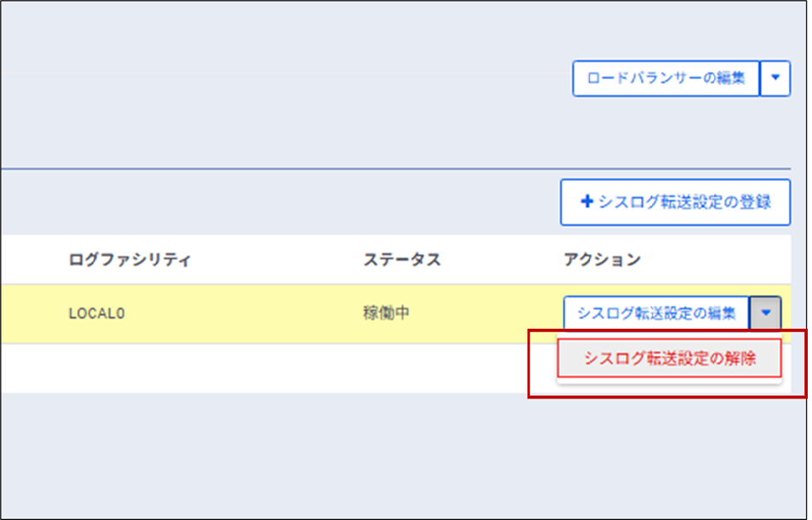The height and width of the screenshot is (520, 812).
Task: Click header space between ステータス and アクション
Action: [502, 260]
